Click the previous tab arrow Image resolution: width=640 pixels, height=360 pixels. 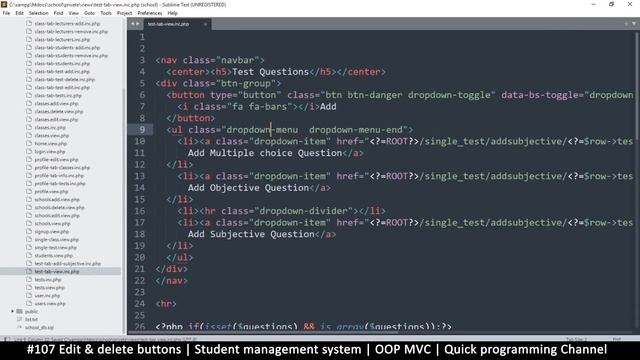(132, 24)
